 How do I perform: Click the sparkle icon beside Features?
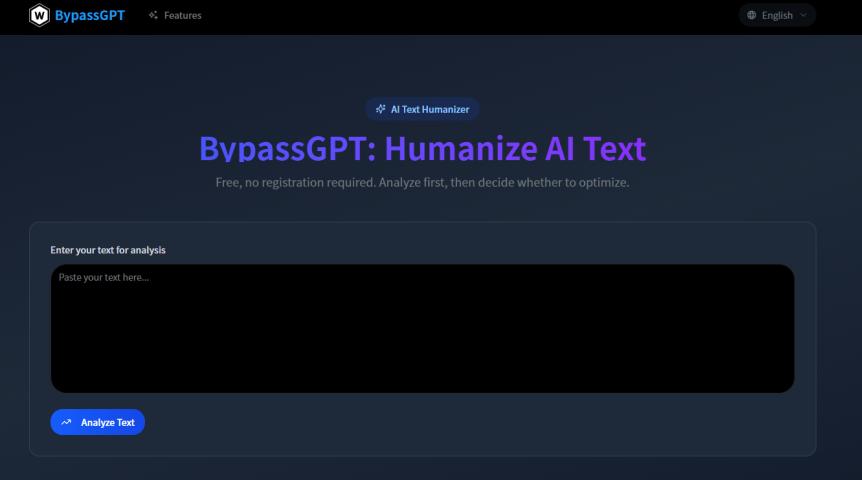[x=153, y=15]
